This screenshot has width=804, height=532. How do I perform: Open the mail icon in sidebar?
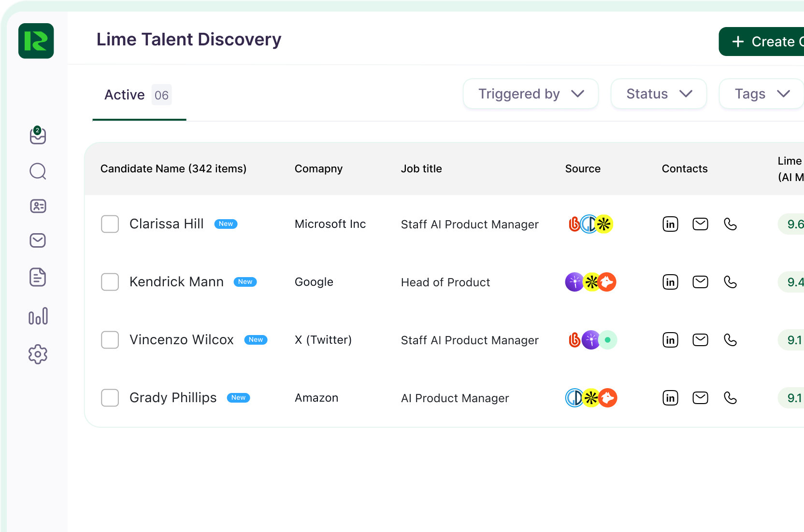[38, 240]
